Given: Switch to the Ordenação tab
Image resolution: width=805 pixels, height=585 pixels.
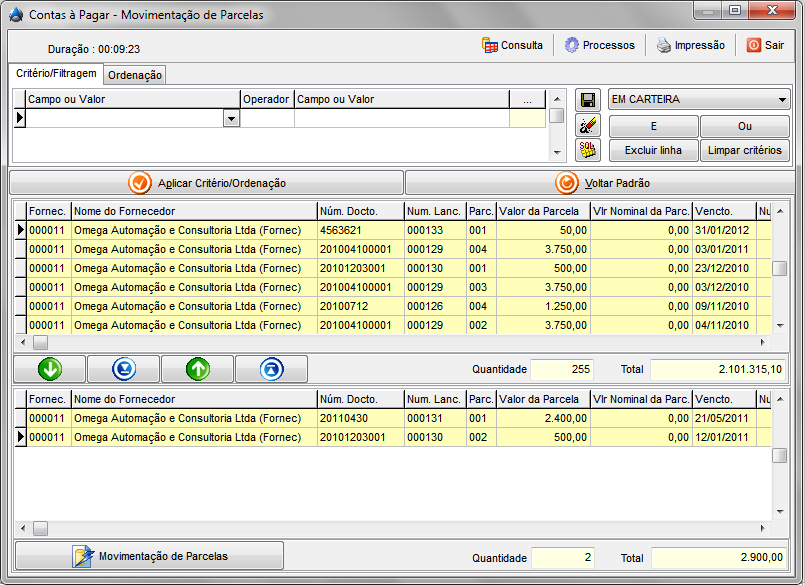Looking at the screenshot, I should 135,75.
